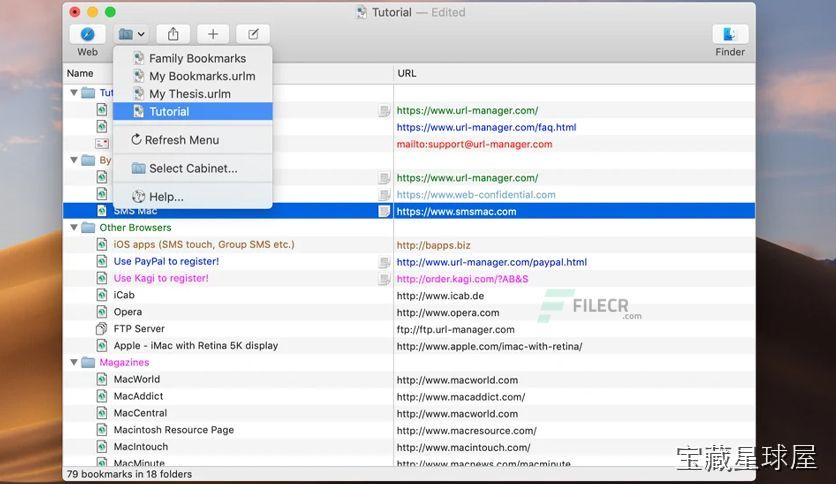
Task: Collapse the Tut folder disclosure triangle
Action: pos(74,93)
